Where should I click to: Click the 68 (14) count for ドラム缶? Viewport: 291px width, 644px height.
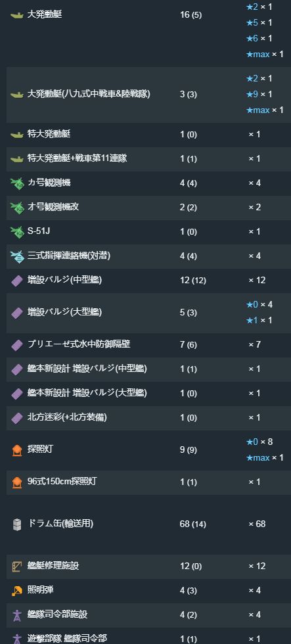pos(192,524)
